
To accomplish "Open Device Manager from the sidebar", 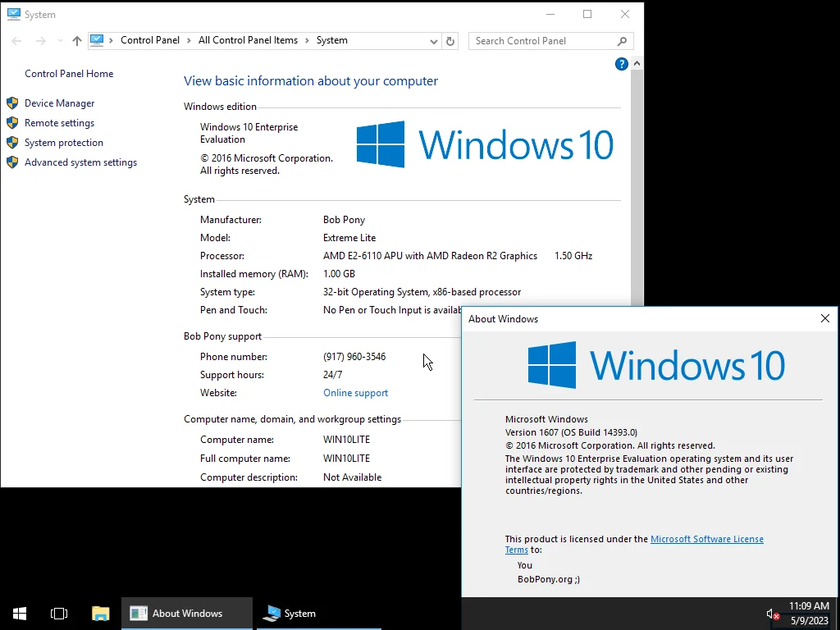I will coord(59,103).
